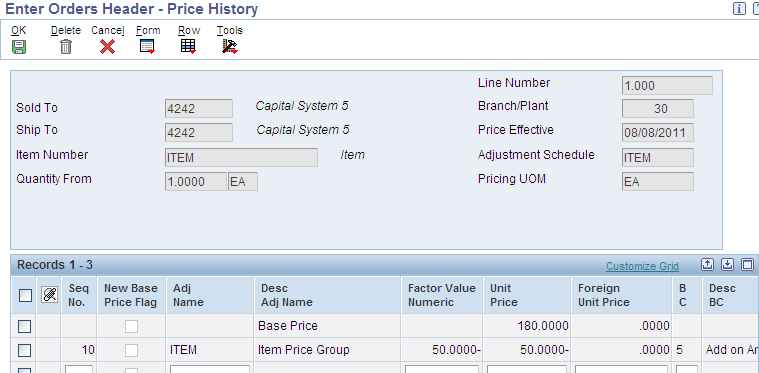Click the export grid data up-arrow icon
This screenshot has width=759, height=373.
pyautogui.click(x=707, y=265)
